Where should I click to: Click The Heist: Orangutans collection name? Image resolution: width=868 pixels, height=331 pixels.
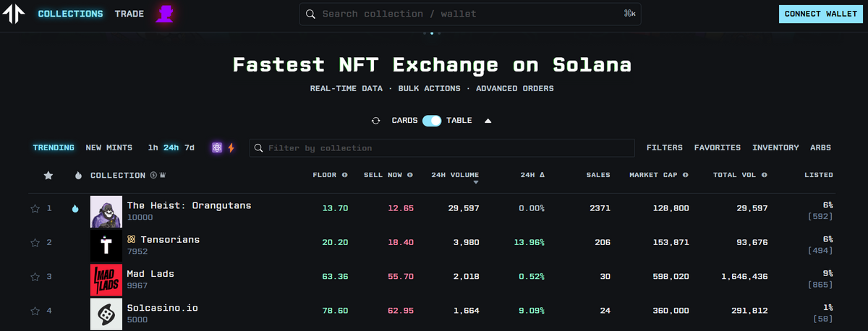click(190, 205)
